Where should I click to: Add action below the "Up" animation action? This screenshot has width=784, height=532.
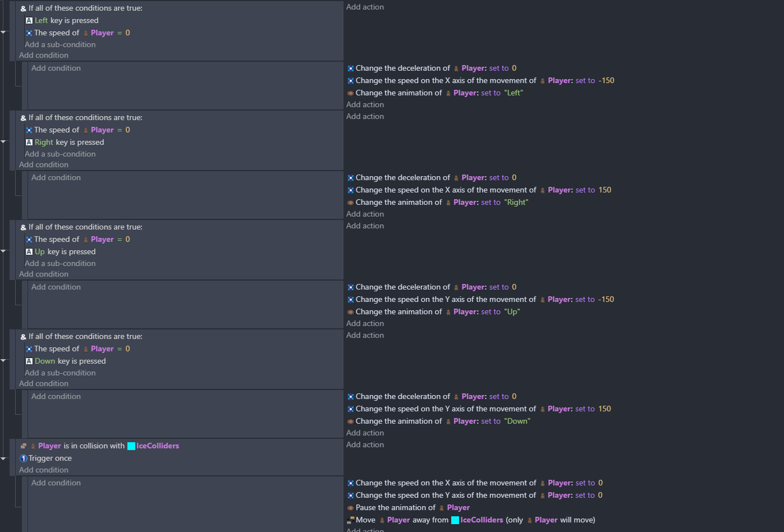[365, 324]
